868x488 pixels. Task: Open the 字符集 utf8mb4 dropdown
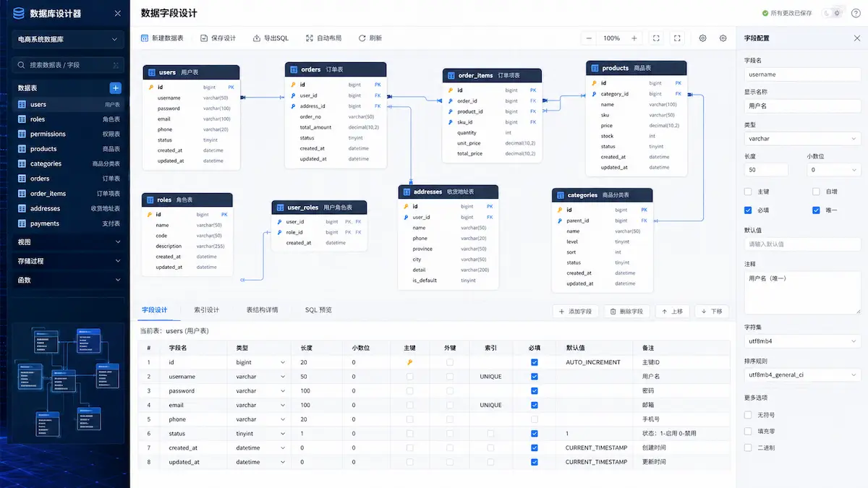(x=802, y=341)
